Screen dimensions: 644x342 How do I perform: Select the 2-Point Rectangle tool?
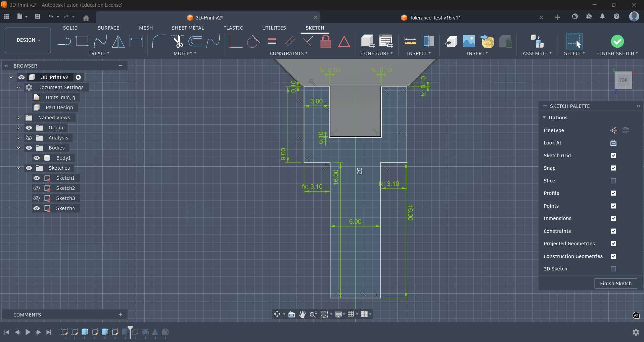tap(82, 42)
